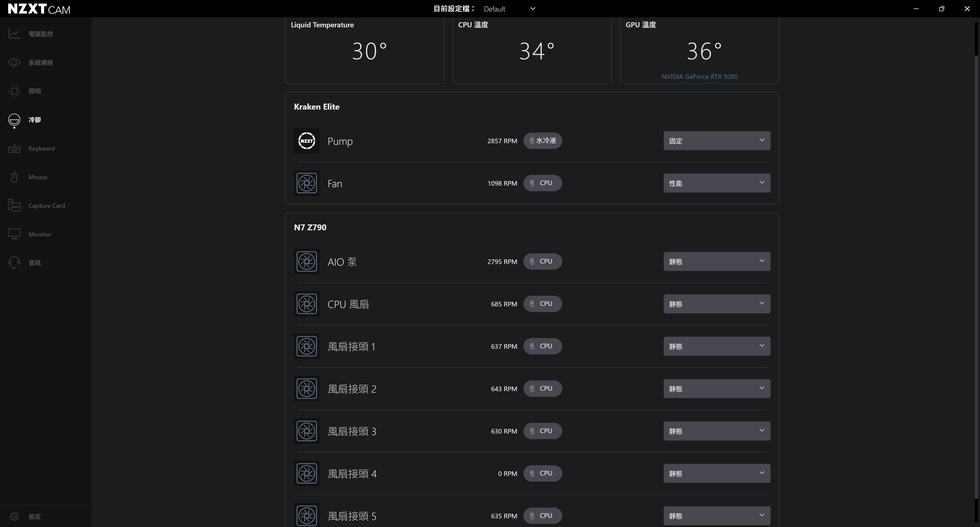Click the 風扇接頭 1 fan icon
This screenshot has height=527, width=980.
pos(307,346)
